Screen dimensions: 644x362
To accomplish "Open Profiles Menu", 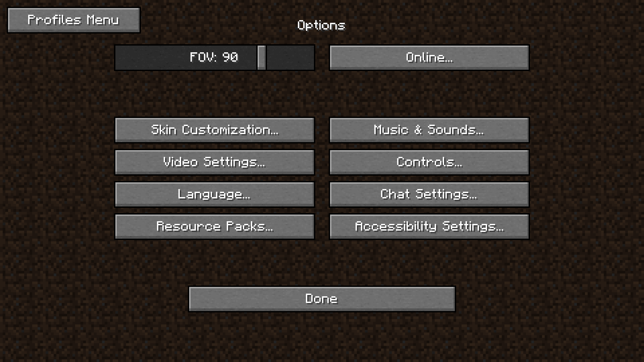I will pos(73,19).
